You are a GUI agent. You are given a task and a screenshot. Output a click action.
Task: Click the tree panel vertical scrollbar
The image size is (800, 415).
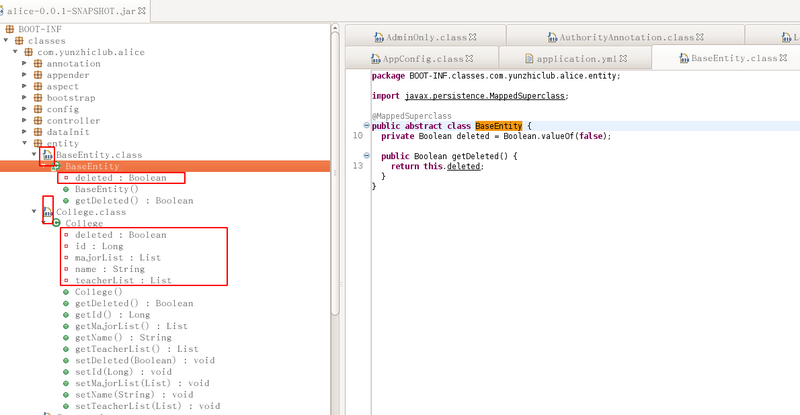click(335, 174)
